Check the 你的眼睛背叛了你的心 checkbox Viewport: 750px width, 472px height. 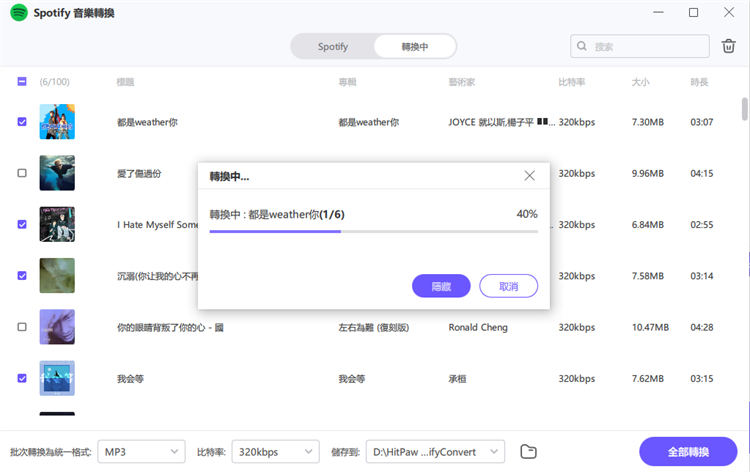(x=22, y=327)
